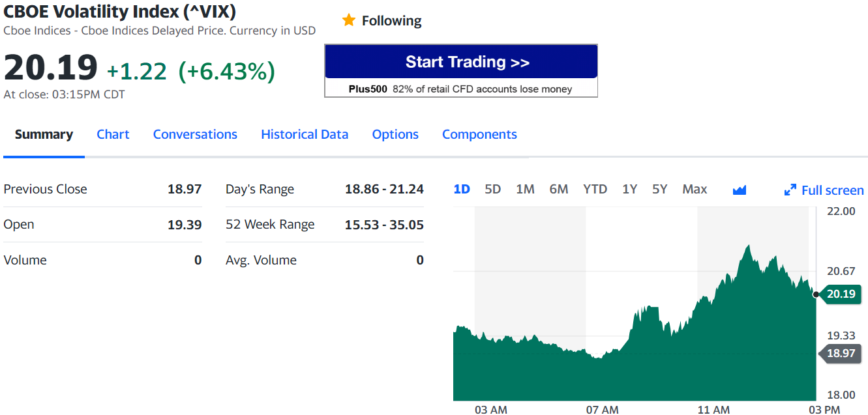Switch chart range to 1M
868x415 pixels.
[x=525, y=189]
